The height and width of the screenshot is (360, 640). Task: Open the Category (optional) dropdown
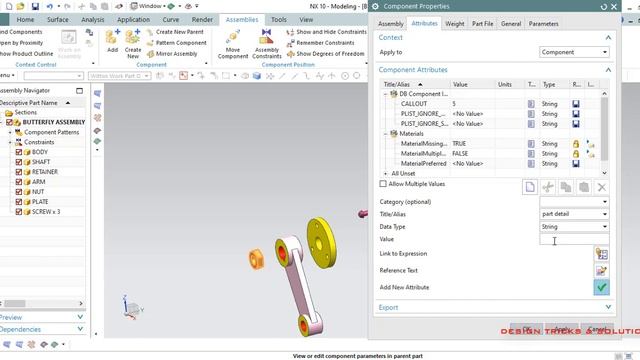(x=574, y=202)
